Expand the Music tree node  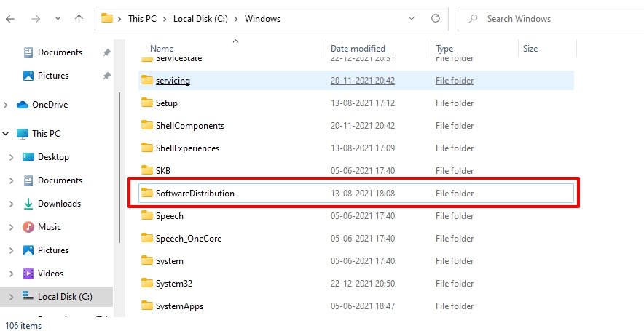pos(12,227)
